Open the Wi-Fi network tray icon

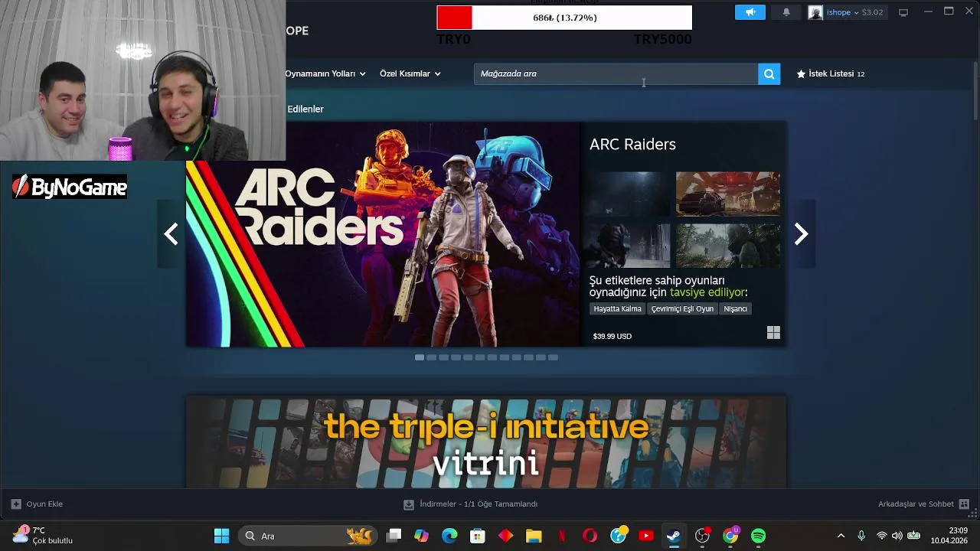pyautogui.click(x=881, y=536)
